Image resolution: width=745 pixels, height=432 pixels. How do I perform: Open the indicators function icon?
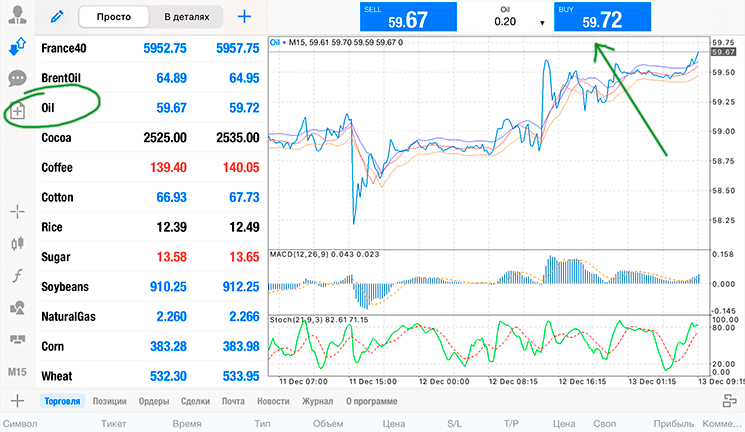pos(18,275)
